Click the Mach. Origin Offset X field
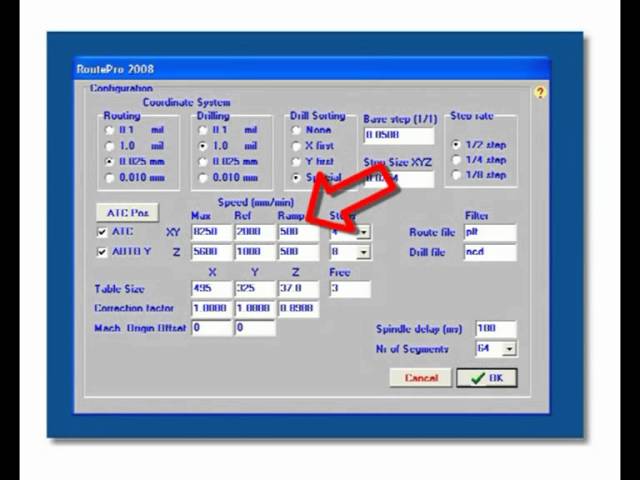This screenshot has width=640, height=480. pos(211,328)
